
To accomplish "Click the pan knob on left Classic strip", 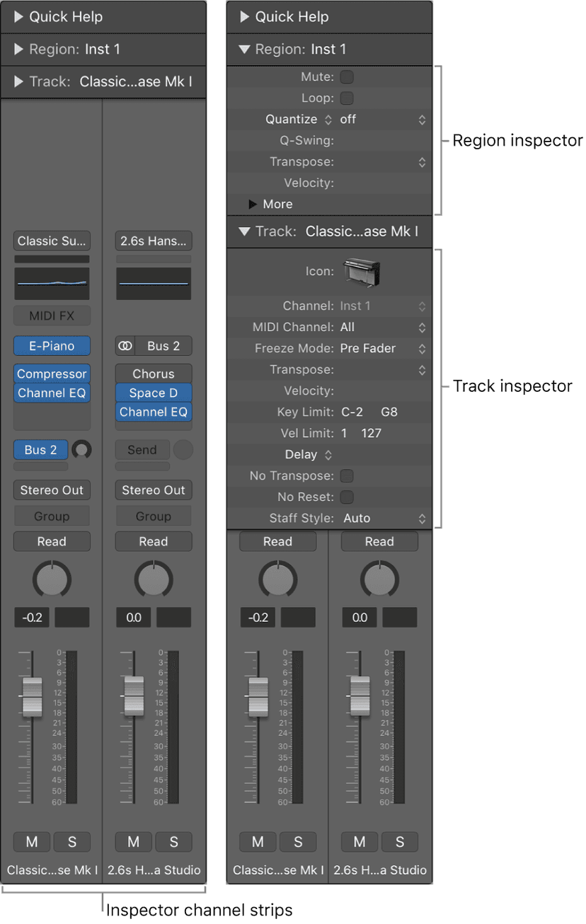I will click(x=52, y=579).
